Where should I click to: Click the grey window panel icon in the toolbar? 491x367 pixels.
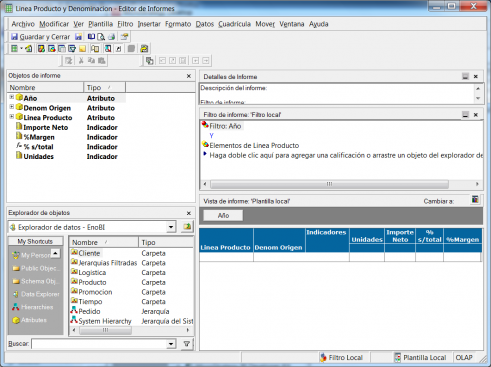coord(62,49)
